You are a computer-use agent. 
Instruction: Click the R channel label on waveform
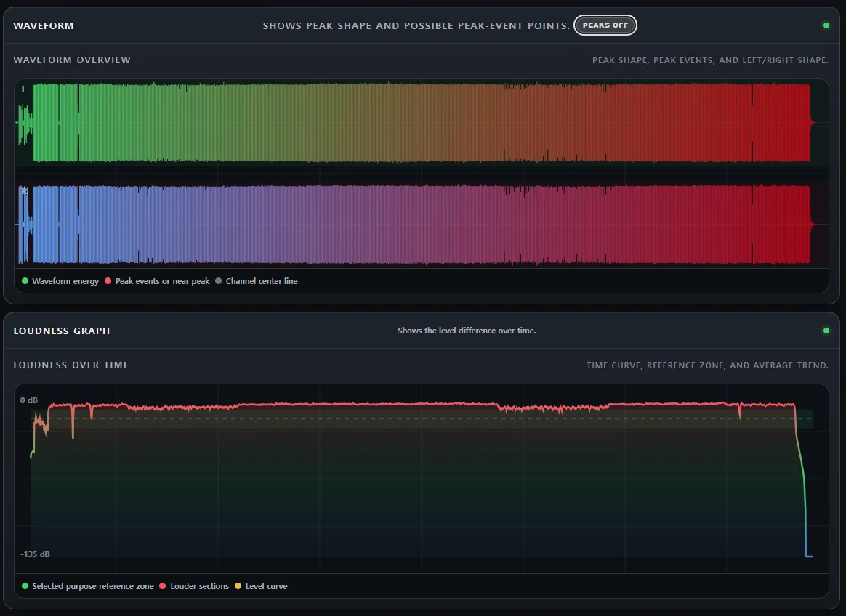[24, 191]
